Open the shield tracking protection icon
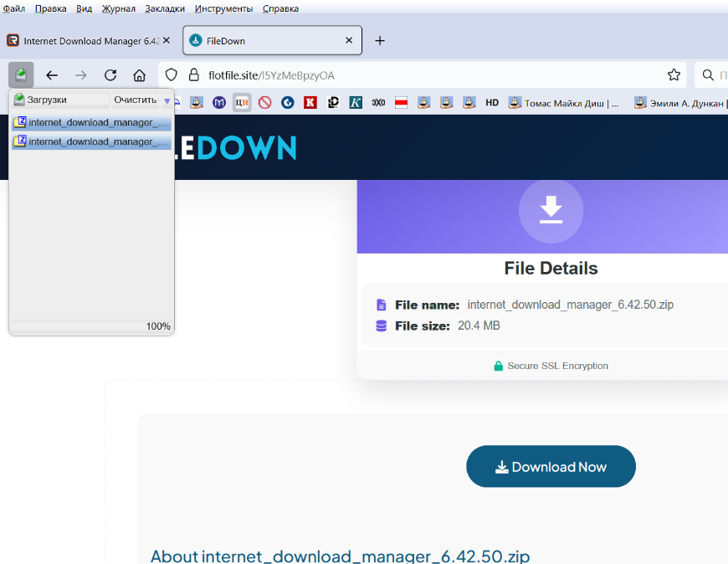Screen dimensions: 728x564 coord(172,74)
